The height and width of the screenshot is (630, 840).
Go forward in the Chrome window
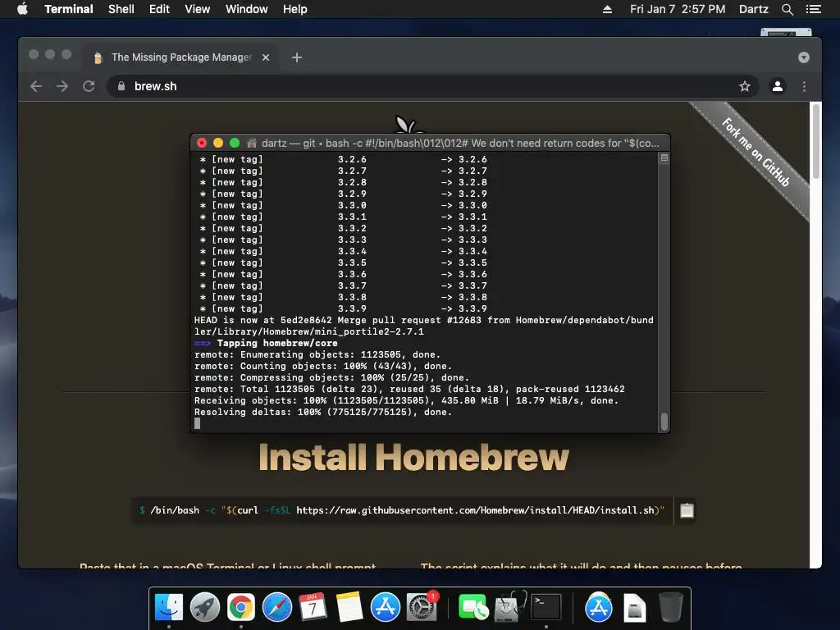[x=62, y=86]
